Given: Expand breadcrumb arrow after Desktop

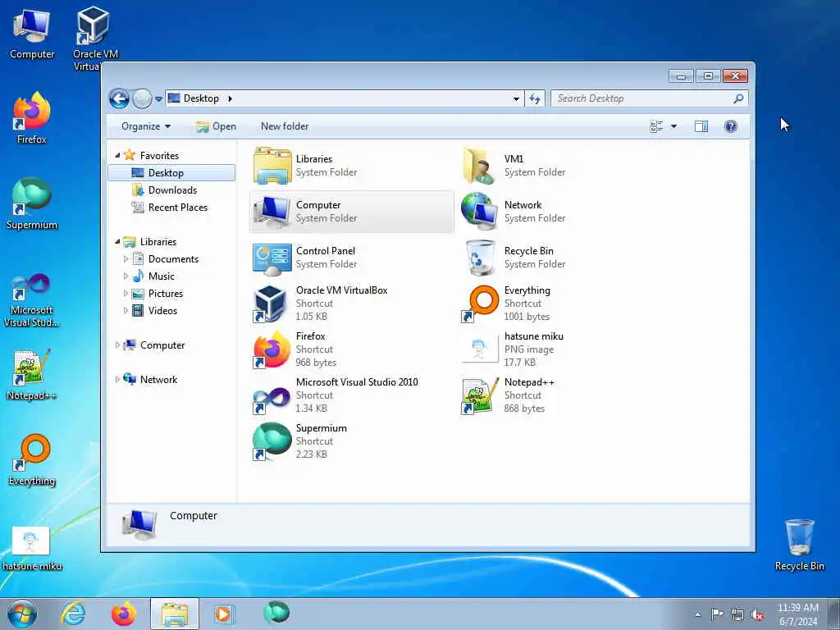Looking at the screenshot, I should (231, 98).
